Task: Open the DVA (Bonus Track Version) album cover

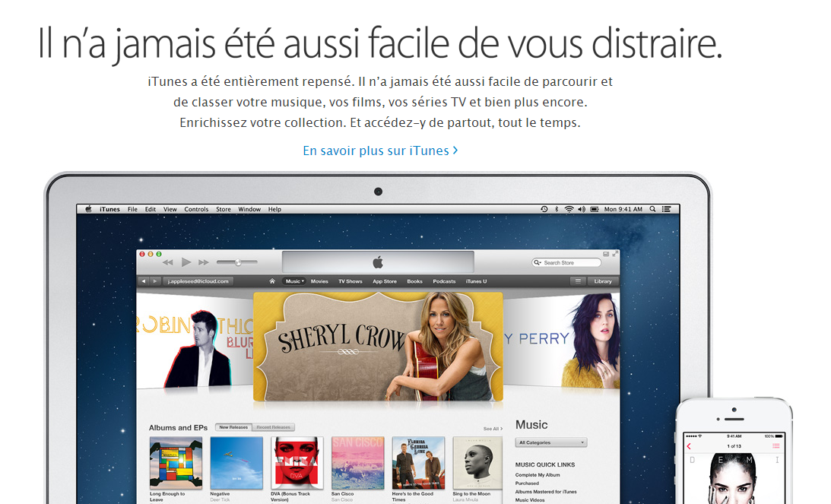Action: [297, 463]
